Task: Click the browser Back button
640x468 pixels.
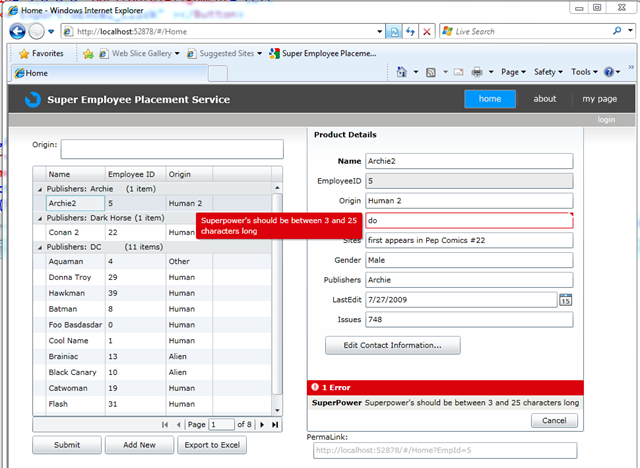Action: pyautogui.click(x=19, y=31)
